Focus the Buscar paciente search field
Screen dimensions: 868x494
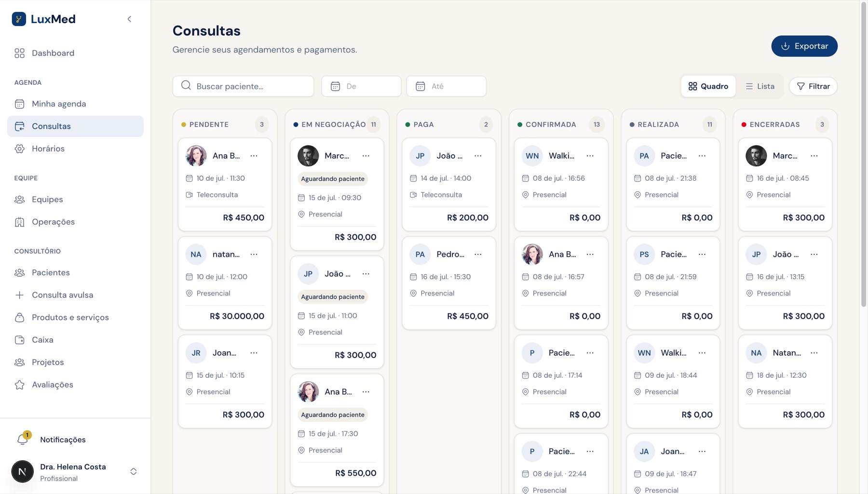pos(243,86)
